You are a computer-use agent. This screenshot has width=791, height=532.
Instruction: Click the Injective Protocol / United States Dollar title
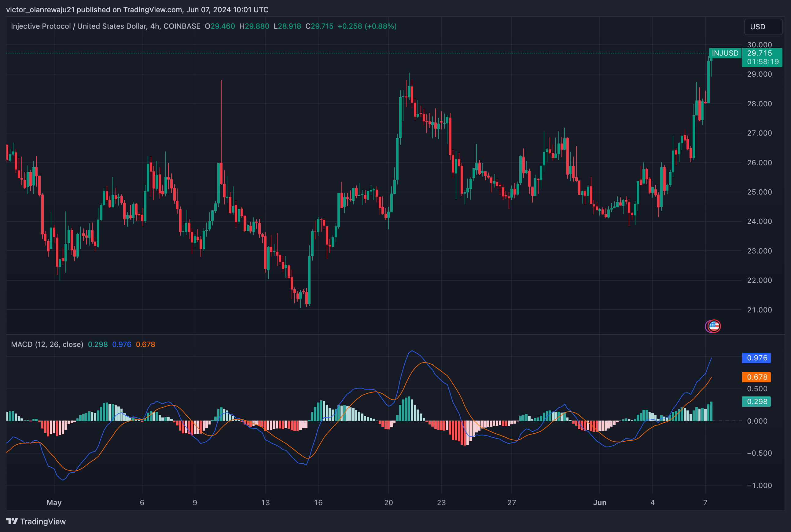tap(79, 26)
